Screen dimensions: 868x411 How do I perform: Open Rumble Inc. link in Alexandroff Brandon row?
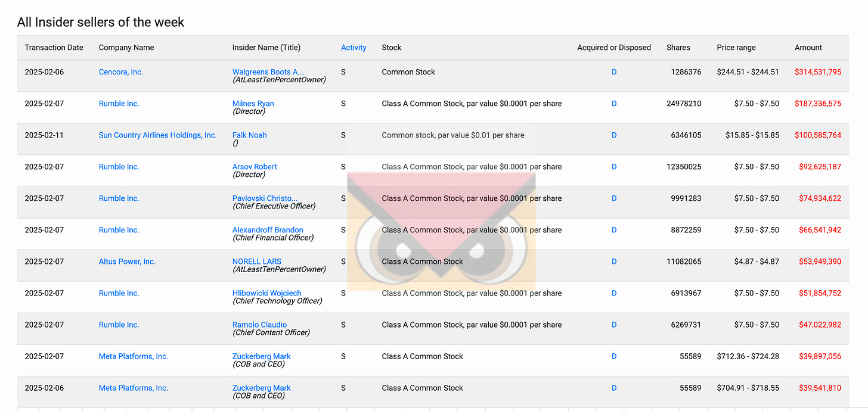point(119,230)
